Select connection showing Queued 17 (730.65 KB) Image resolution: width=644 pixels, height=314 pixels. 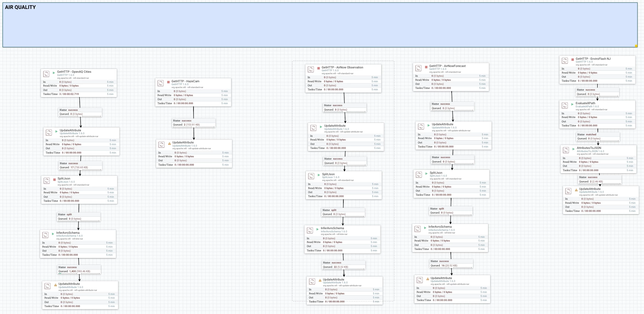coord(81,165)
